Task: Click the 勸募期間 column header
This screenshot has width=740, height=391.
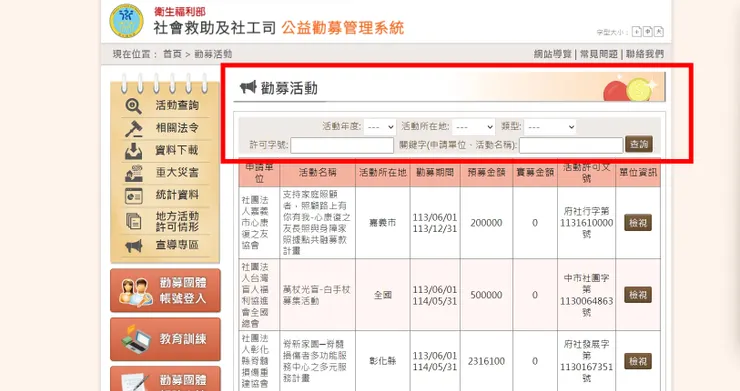Action: tap(435, 173)
